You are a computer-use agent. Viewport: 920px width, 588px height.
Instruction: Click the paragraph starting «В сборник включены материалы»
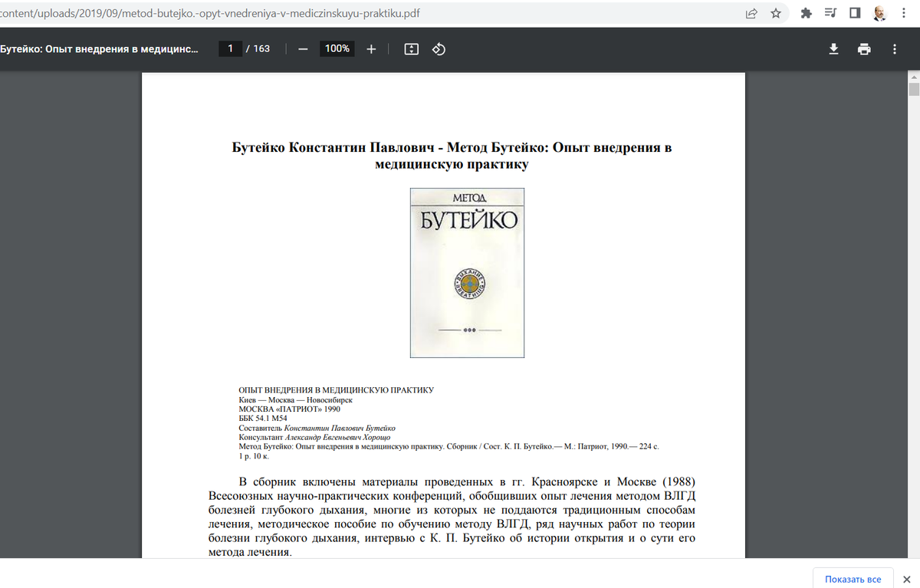[452, 517]
